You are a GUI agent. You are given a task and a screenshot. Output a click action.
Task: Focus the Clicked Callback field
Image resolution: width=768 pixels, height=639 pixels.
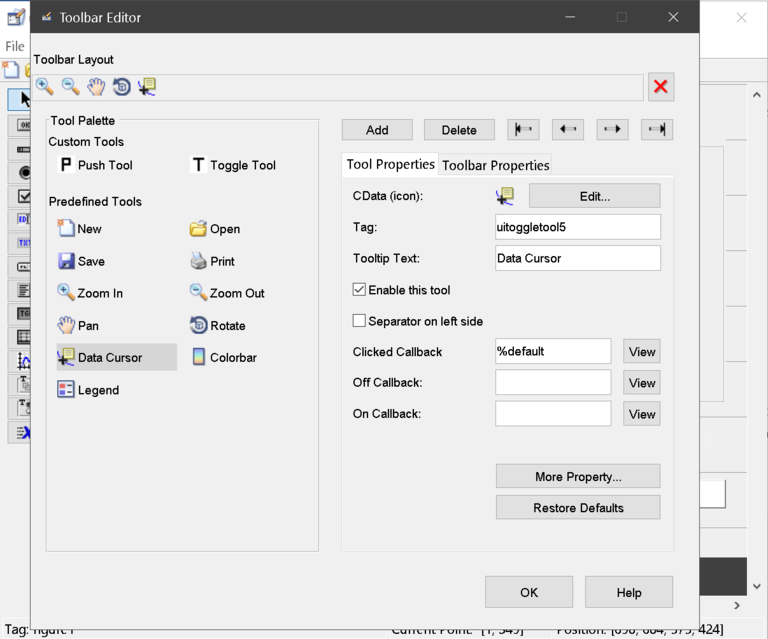coord(553,351)
